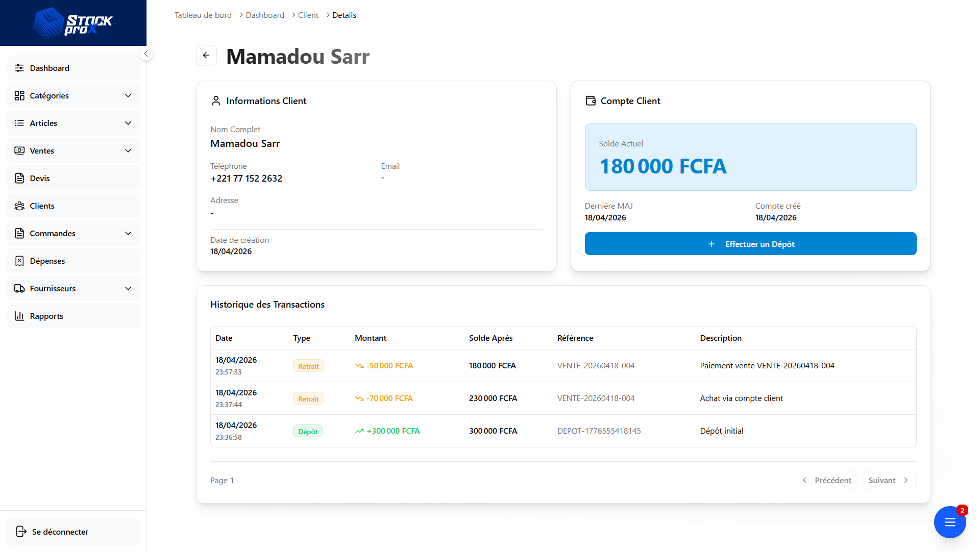This screenshot has height=552, width=980.
Task: Open the floating chat menu button
Action: tap(949, 522)
